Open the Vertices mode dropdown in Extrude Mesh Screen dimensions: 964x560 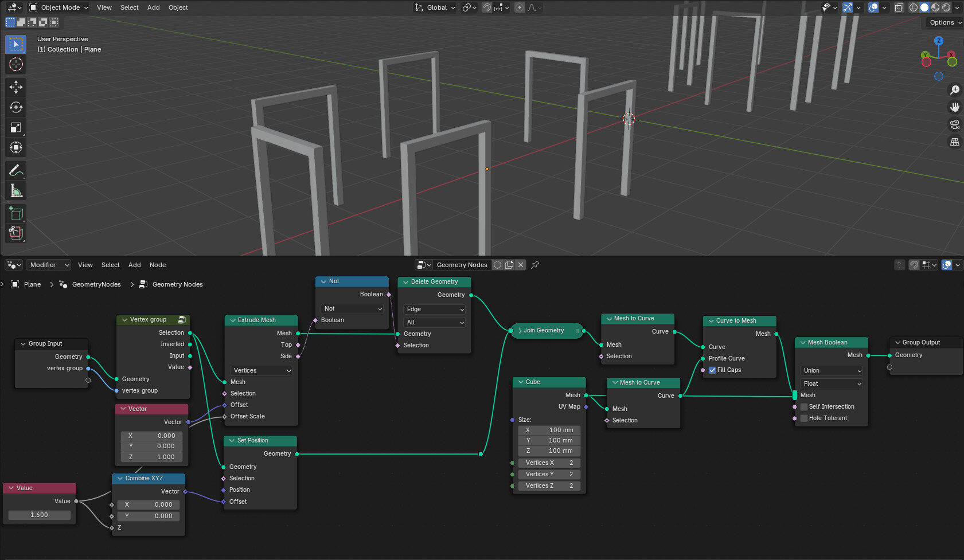pyautogui.click(x=262, y=371)
